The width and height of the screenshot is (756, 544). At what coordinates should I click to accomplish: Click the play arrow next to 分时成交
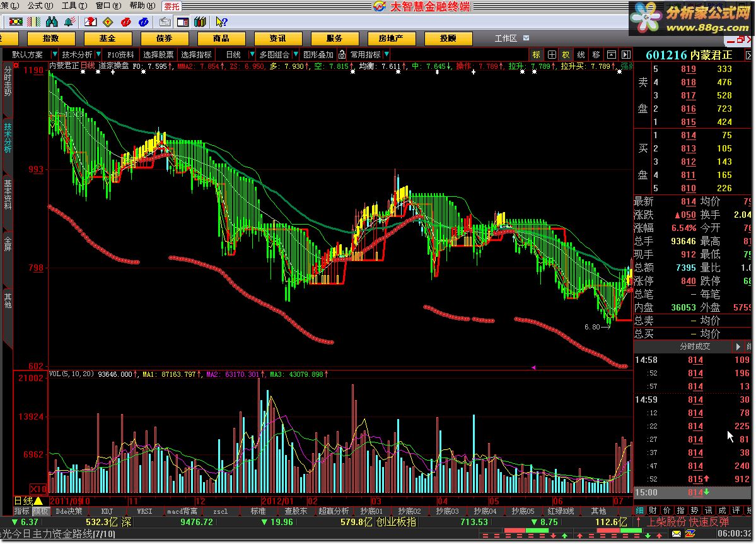(738, 346)
